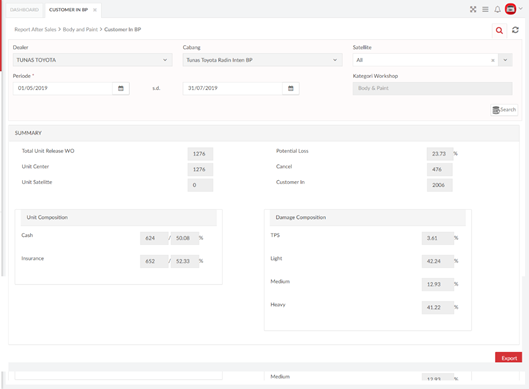Click the Periode start date field
This screenshot has height=389, width=529.
point(62,88)
